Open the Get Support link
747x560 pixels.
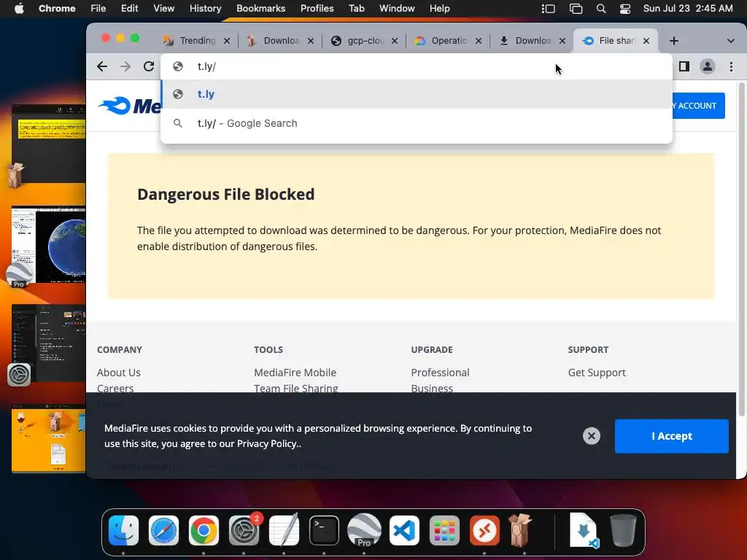[597, 373]
